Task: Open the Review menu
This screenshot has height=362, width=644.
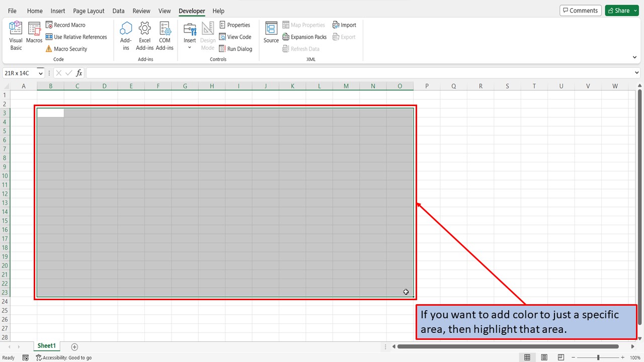Action: coord(141,11)
